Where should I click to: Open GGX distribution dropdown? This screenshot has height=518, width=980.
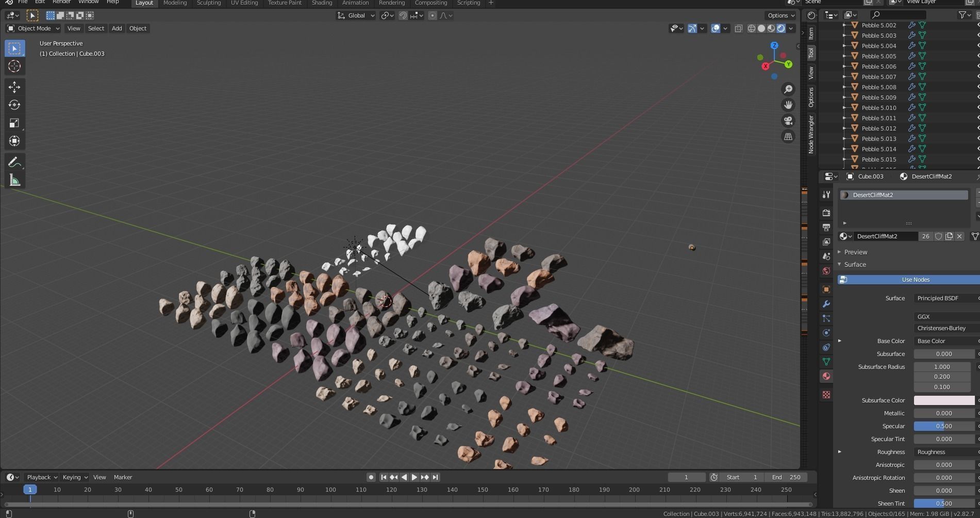[946, 317]
